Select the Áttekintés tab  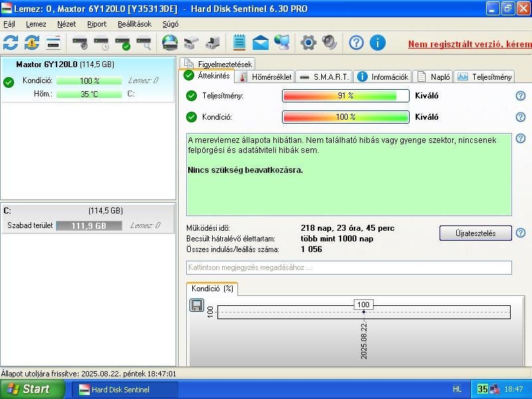click(x=207, y=76)
